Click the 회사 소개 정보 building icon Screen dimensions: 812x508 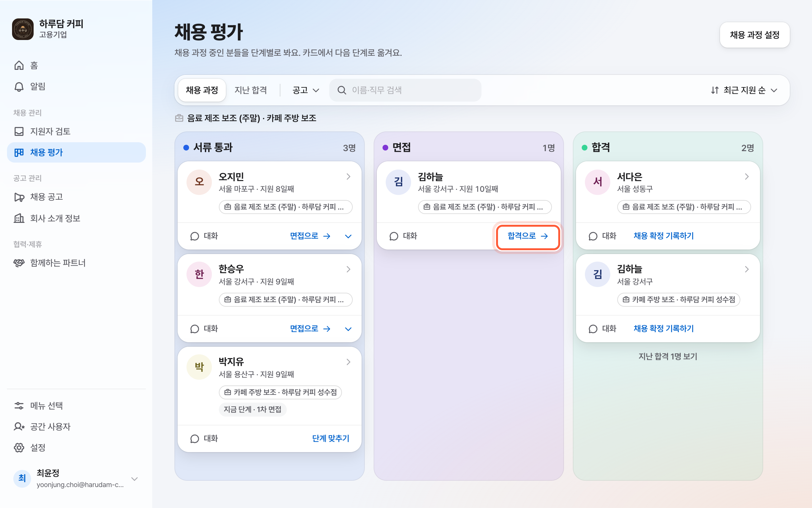point(19,218)
